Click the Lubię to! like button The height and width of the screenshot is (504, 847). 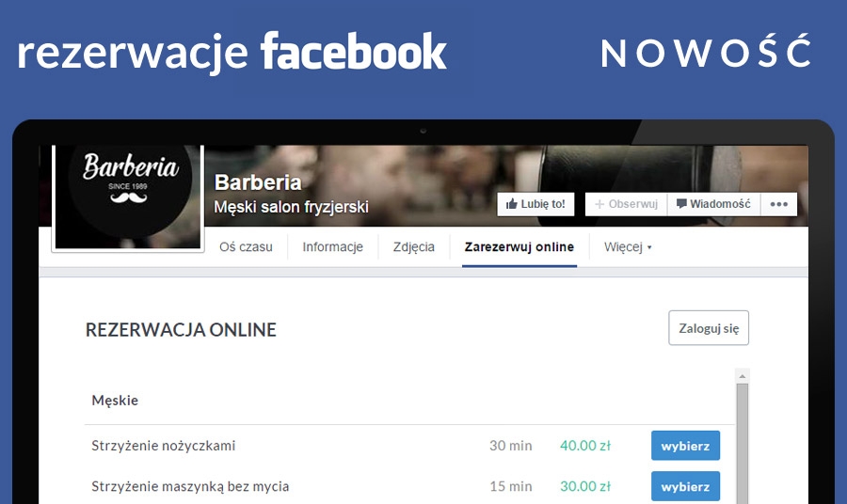(x=535, y=204)
